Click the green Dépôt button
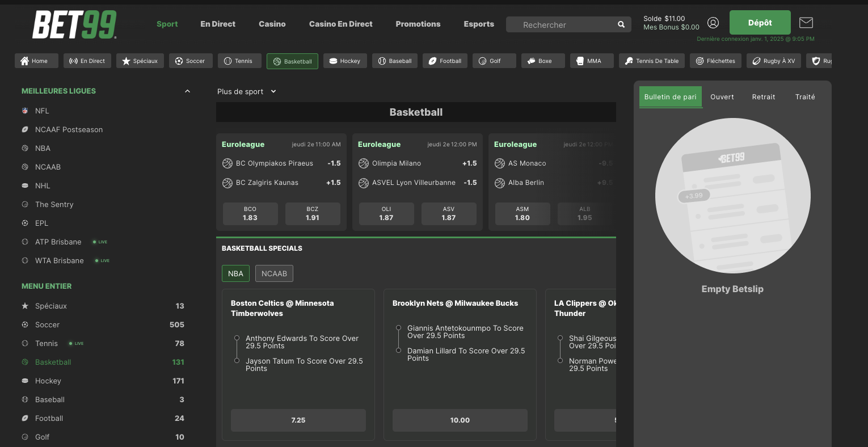The image size is (868, 447). [760, 23]
